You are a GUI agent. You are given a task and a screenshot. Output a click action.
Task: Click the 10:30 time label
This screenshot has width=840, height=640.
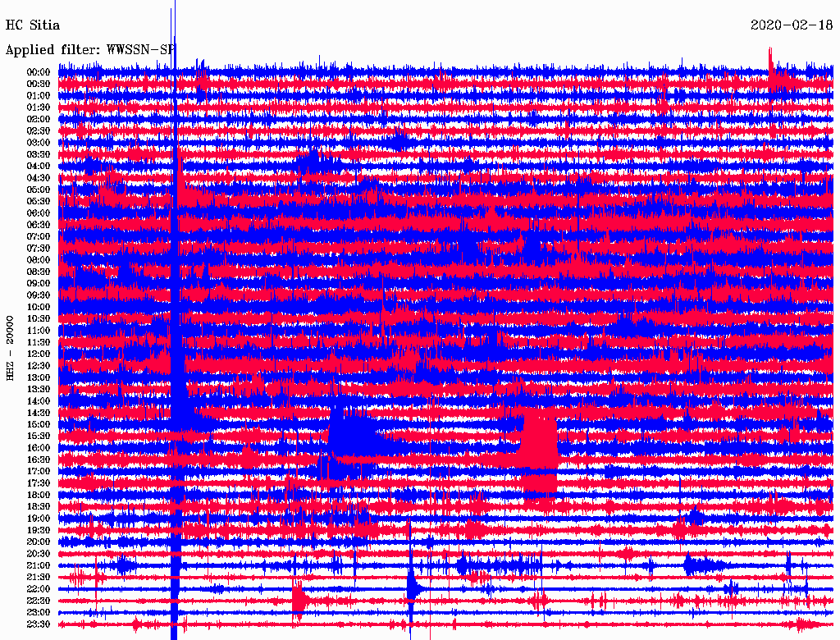(39, 318)
